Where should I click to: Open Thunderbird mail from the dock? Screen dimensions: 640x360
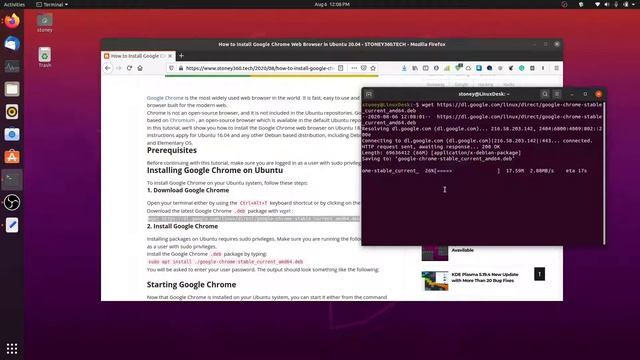click(x=12, y=44)
